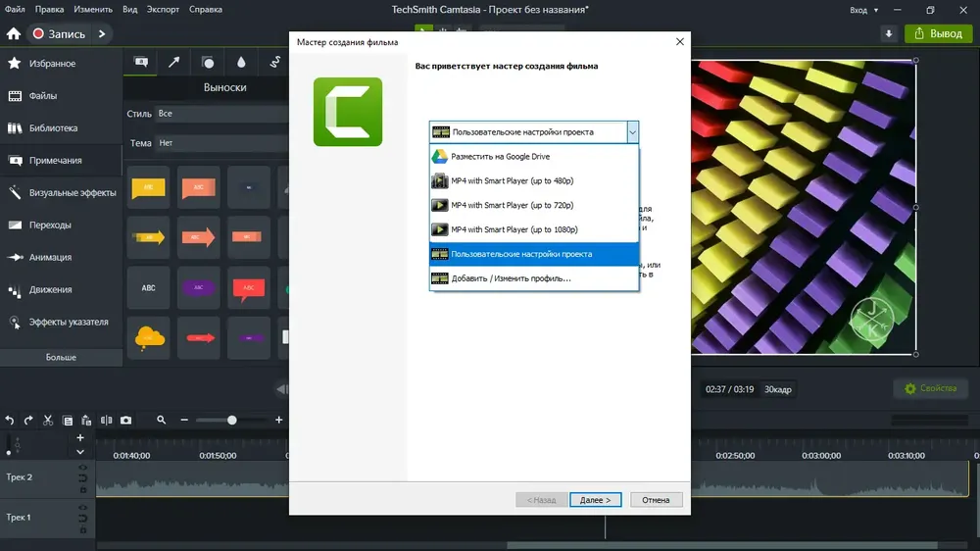Click the camera snapshot icon above the timeline
The image size is (980, 551).
click(x=125, y=421)
